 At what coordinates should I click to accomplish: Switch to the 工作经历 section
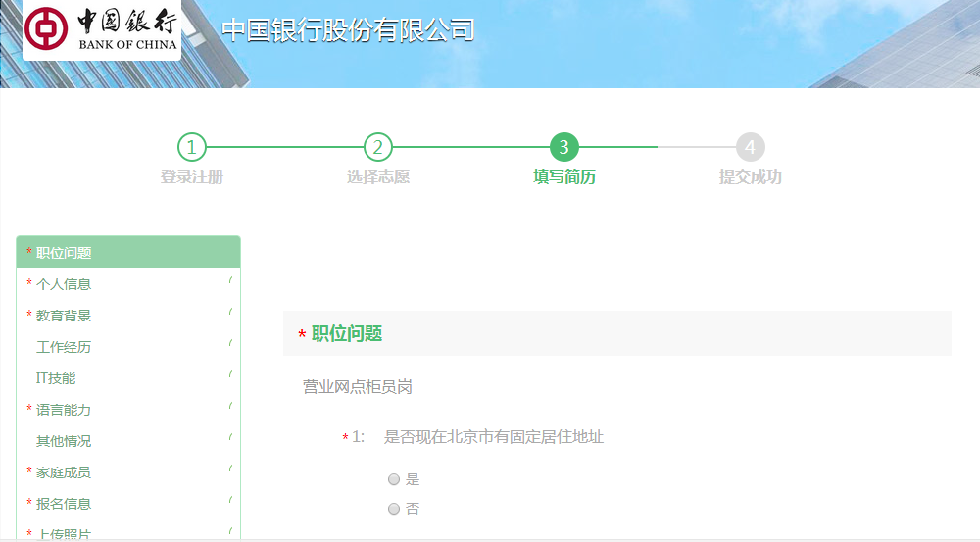(64, 347)
